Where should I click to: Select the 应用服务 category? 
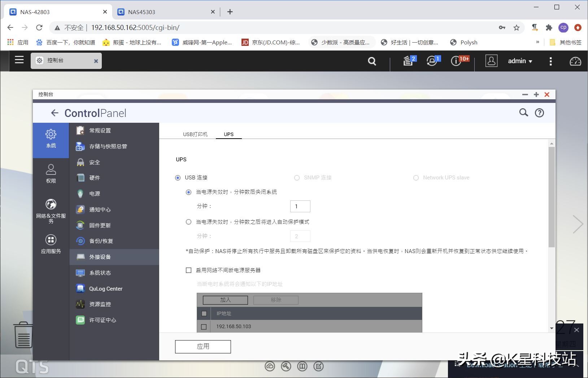point(51,244)
